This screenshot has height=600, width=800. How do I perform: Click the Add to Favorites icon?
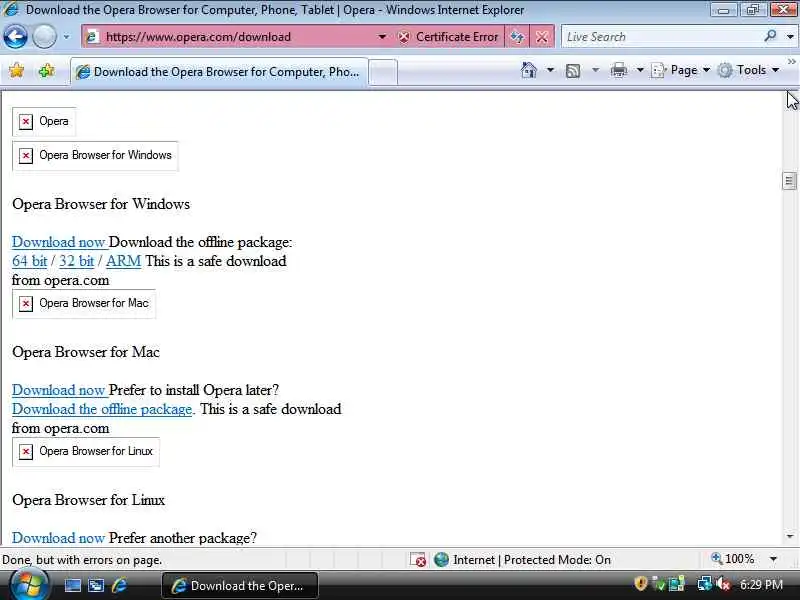point(46,70)
